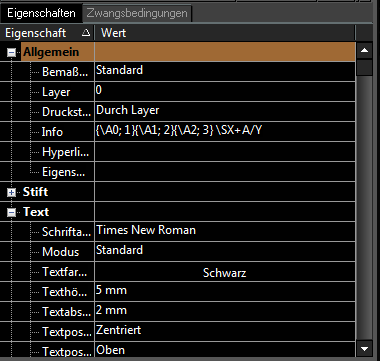This screenshot has width=380, height=361.
Task: Select the Hyperli... property label
Action: point(66,152)
